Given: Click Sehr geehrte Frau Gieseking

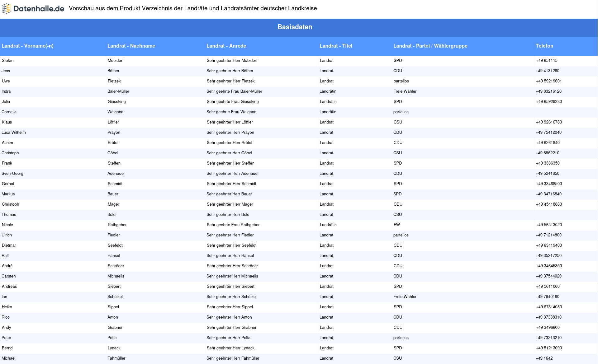Looking at the screenshot, I should point(233,102).
